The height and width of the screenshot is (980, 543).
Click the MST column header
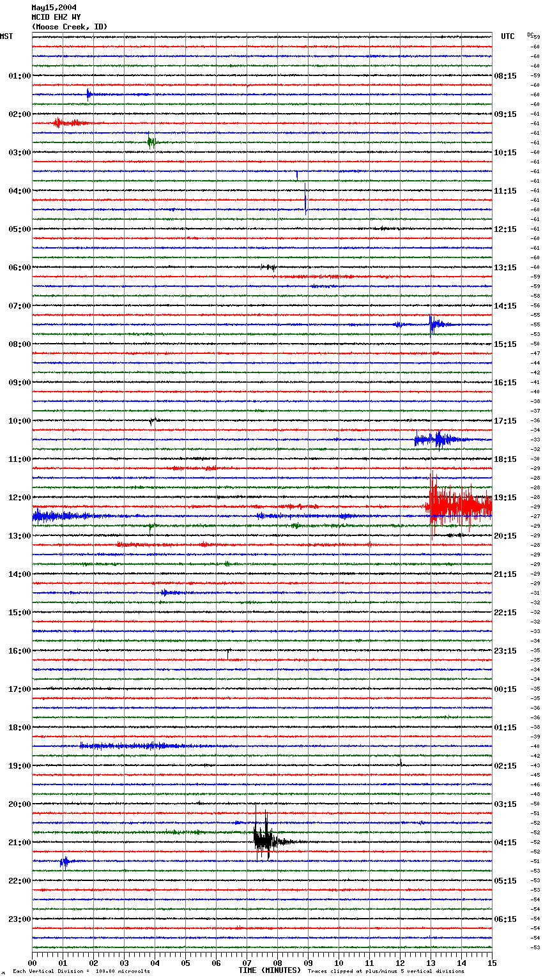(x=6, y=36)
